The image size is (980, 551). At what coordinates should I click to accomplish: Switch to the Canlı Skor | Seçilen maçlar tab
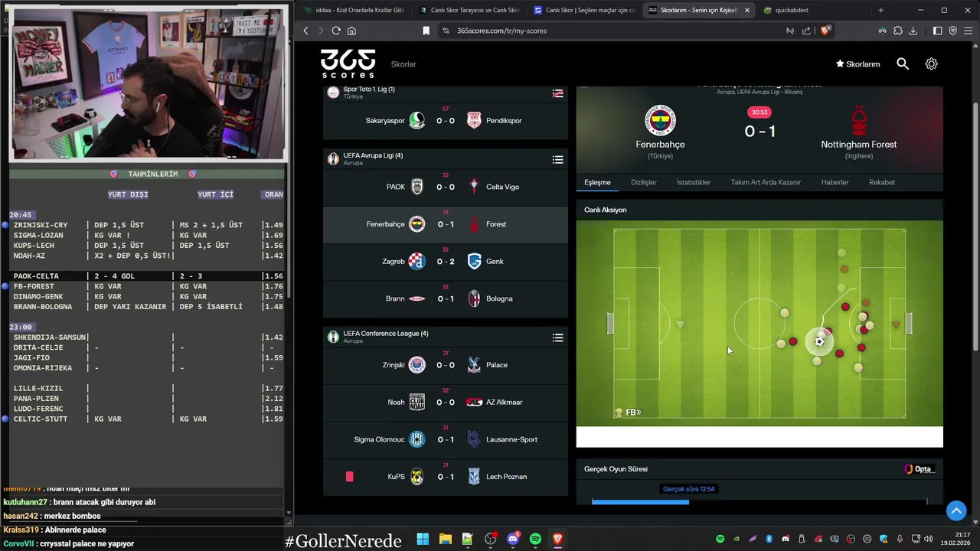pos(583,10)
